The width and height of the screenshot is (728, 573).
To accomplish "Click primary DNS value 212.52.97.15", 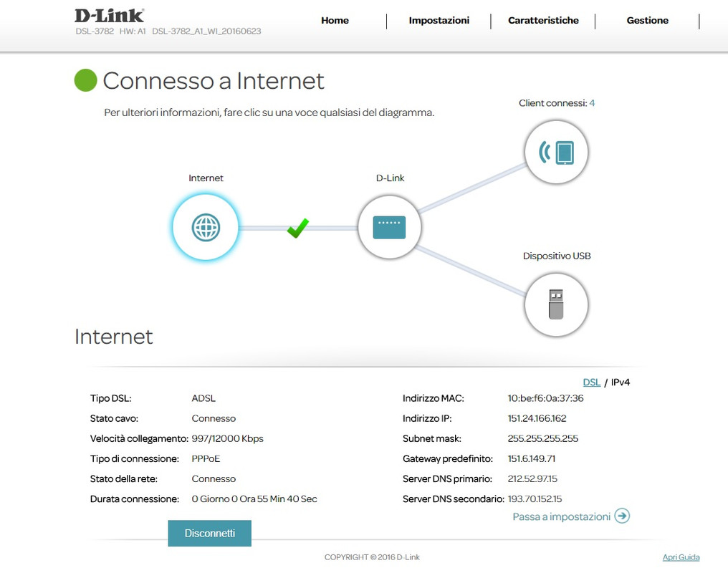I will 532,478.
